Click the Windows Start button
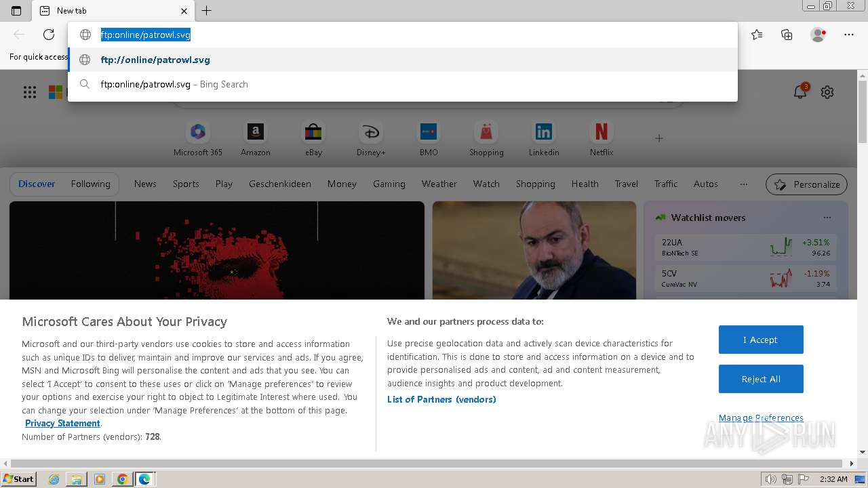The width and height of the screenshot is (868, 488). coord(18,479)
